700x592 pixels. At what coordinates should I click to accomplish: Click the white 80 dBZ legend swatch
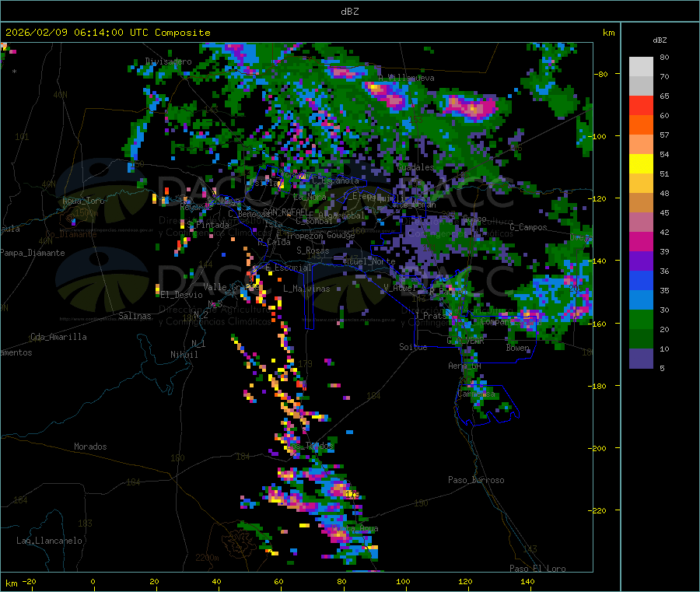point(641,67)
